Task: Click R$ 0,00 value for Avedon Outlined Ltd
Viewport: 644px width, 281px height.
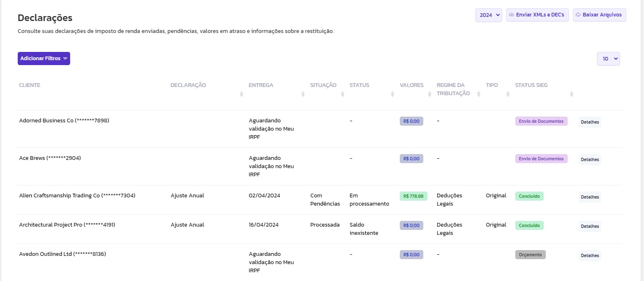Action: (411, 255)
